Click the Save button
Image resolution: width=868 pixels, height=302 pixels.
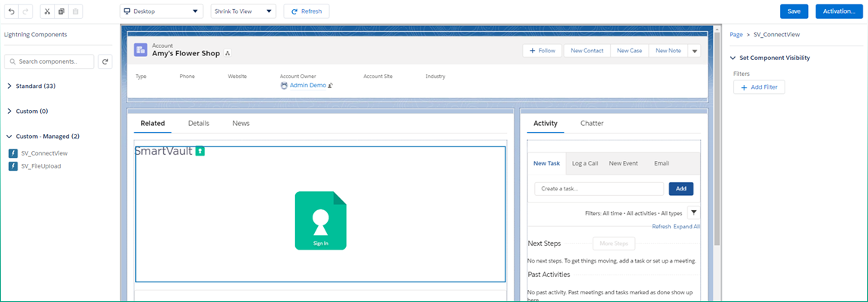point(794,11)
